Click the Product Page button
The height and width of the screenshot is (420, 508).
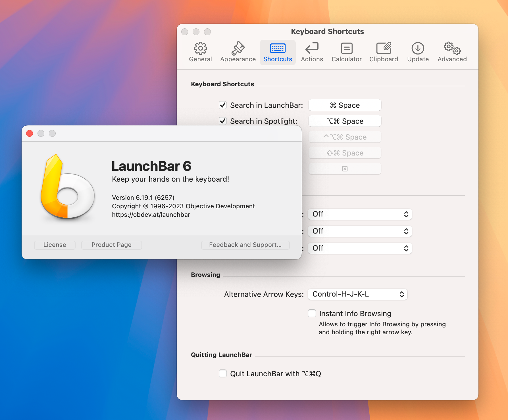(111, 245)
